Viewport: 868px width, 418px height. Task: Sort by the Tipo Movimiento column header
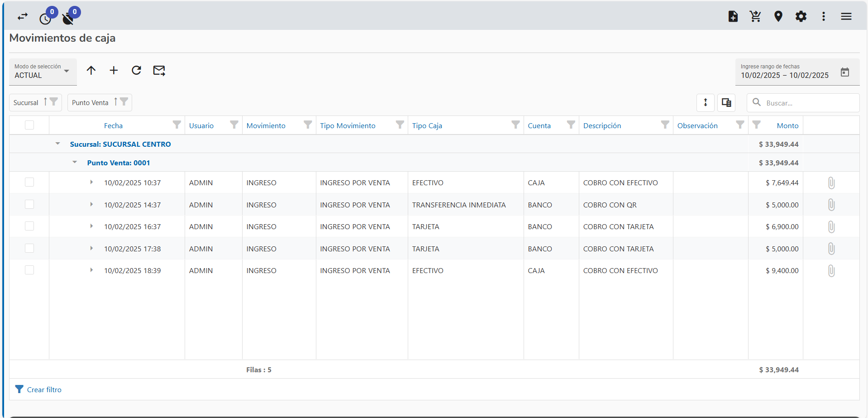348,126
